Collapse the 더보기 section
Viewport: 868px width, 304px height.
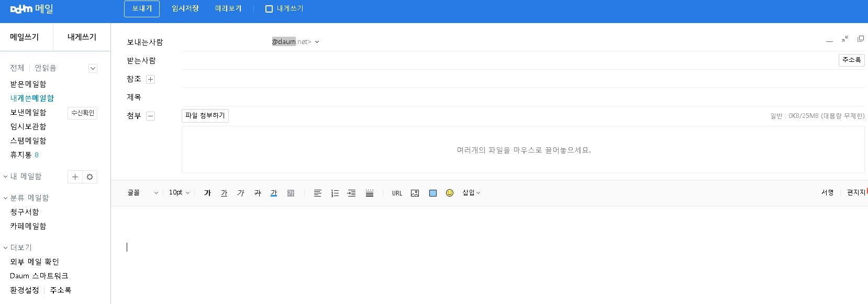coord(5,247)
